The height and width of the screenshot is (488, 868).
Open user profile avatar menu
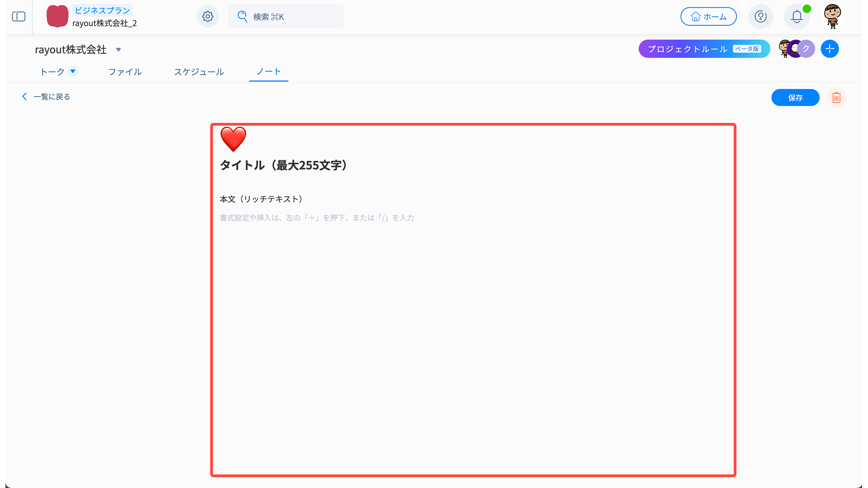pyautogui.click(x=832, y=17)
